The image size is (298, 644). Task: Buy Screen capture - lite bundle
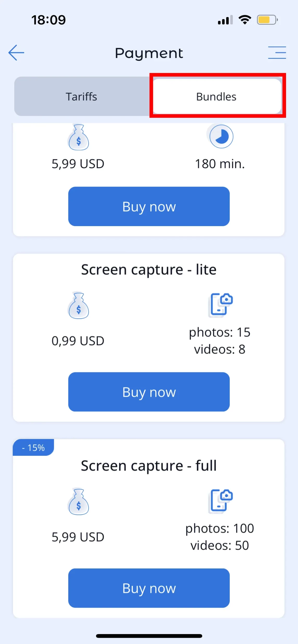(x=149, y=392)
